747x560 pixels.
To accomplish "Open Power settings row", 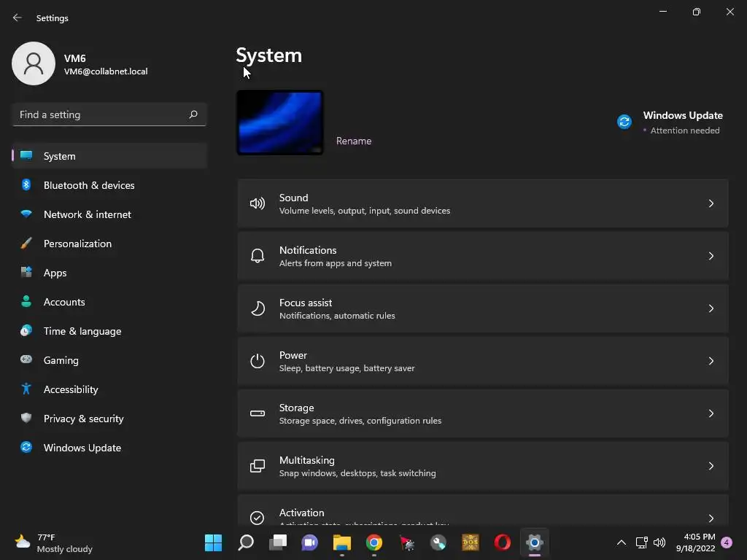I will point(483,361).
